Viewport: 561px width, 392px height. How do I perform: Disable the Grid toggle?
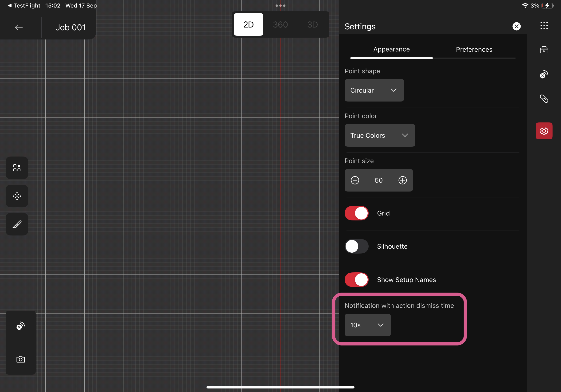coord(356,213)
